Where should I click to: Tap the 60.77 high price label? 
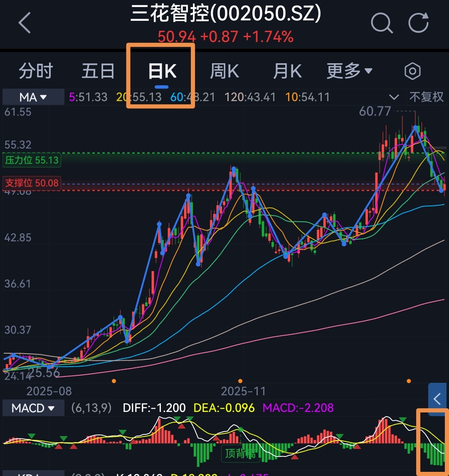tap(375, 112)
